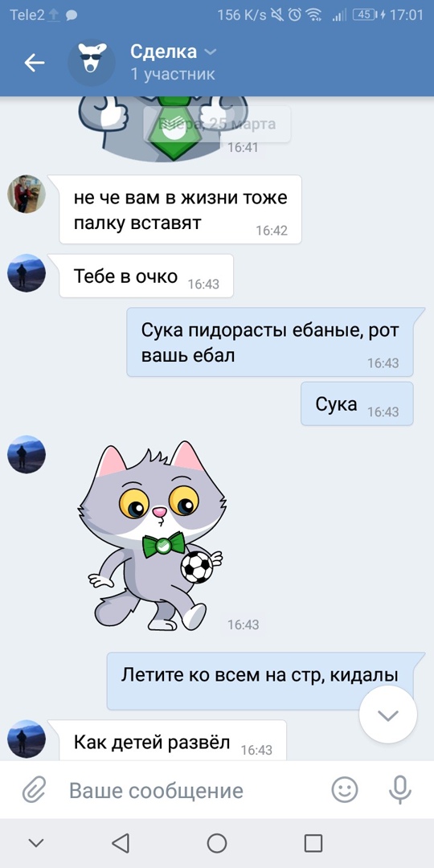Tap the back arrow in the header
The width and height of the screenshot is (434, 868).
35,63
